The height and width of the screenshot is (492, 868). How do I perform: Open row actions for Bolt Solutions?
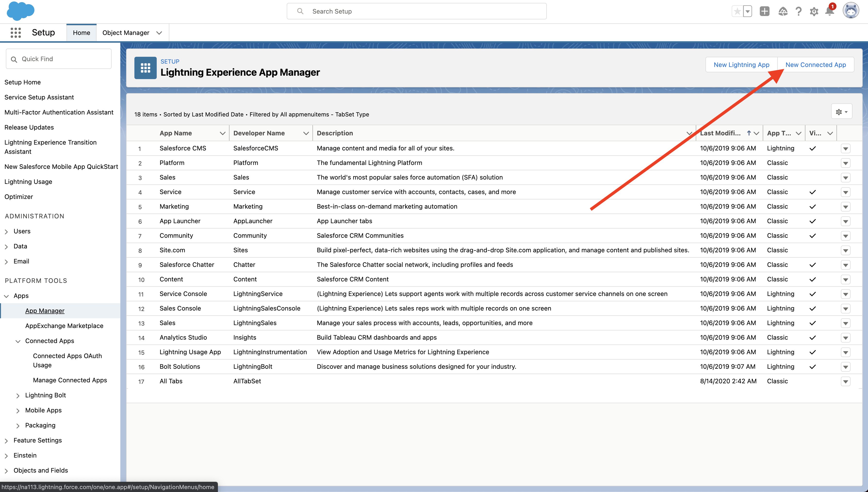[845, 367]
